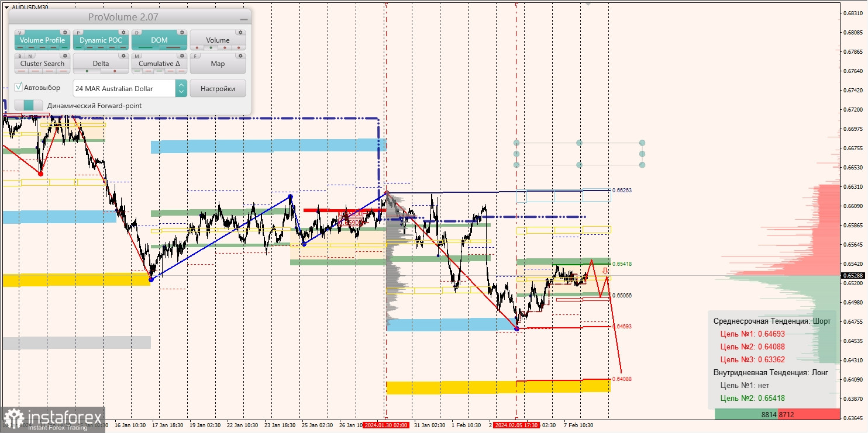Click the V hotkey badge on Volume Profile
Viewport: 868px width, 433px height.
tap(20, 33)
